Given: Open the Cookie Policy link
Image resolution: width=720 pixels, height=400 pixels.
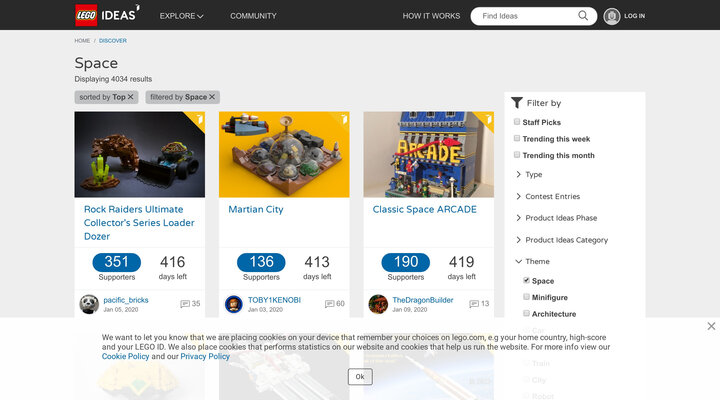Looking at the screenshot, I should click(x=125, y=356).
